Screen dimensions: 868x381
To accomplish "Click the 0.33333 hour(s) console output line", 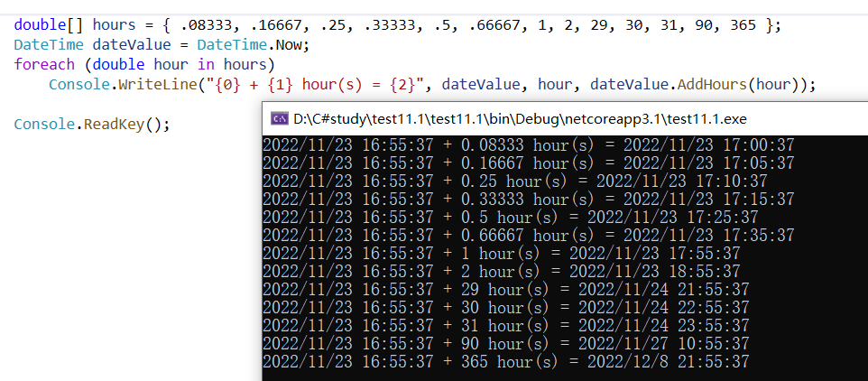I will click(x=528, y=199).
